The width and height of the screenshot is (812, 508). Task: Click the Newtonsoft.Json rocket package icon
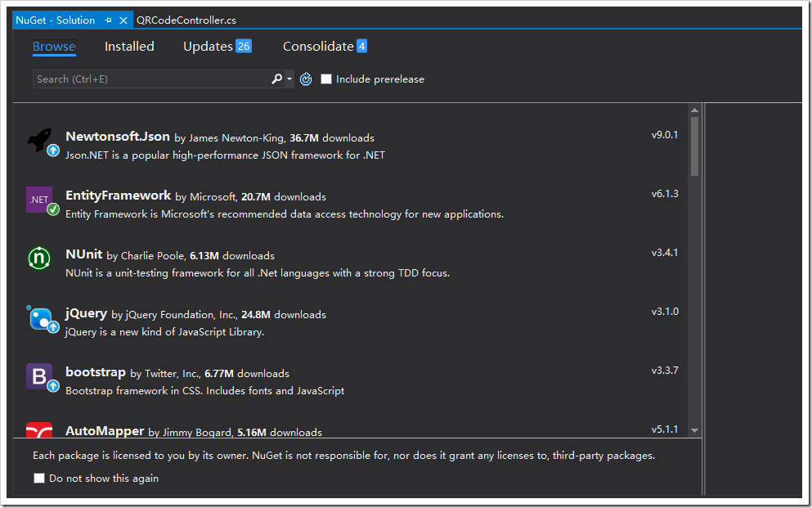[x=40, y=141]
